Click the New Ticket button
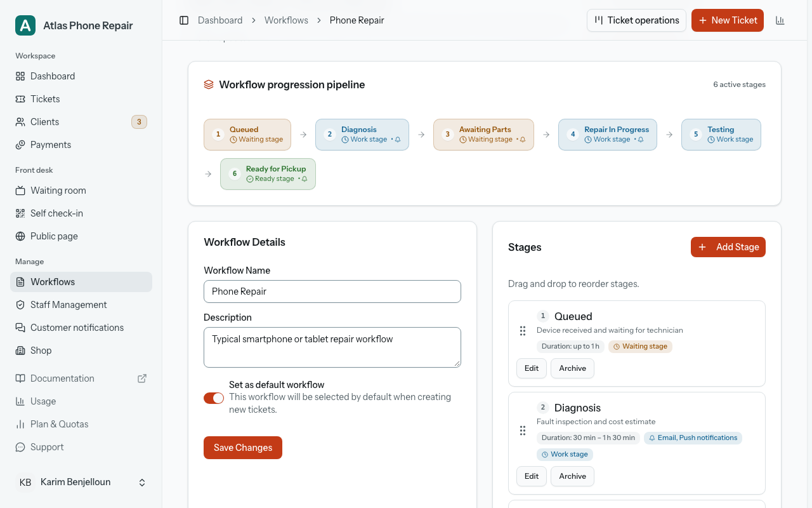The height and width of the screenshot is (508, 812). click(728, 20)
